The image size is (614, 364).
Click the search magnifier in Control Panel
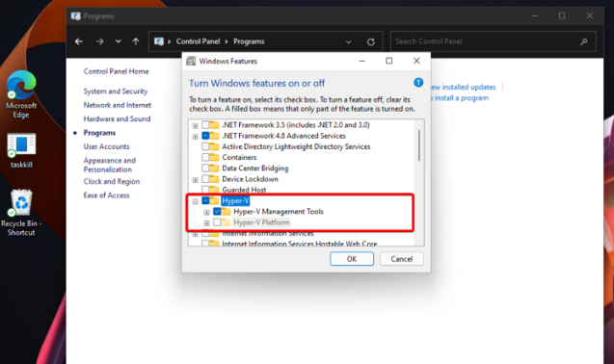[x=584, y=41]
